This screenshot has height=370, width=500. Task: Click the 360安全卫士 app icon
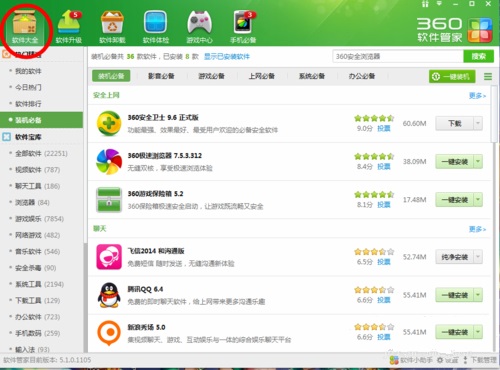click(x=109, y=123)
